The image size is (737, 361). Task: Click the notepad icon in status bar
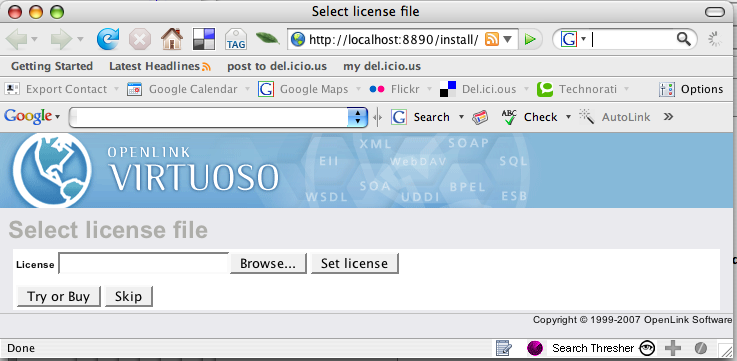[503, 348]
